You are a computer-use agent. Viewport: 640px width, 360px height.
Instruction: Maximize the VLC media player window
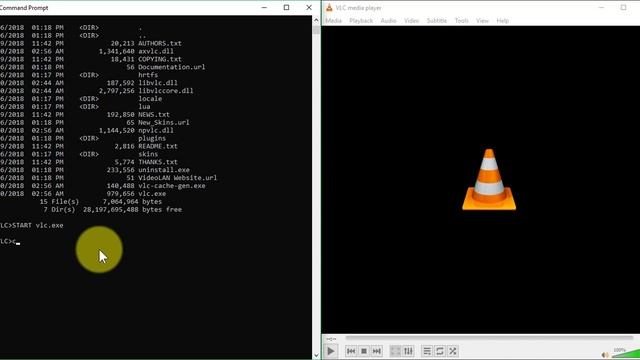click(x=623, y=7)
